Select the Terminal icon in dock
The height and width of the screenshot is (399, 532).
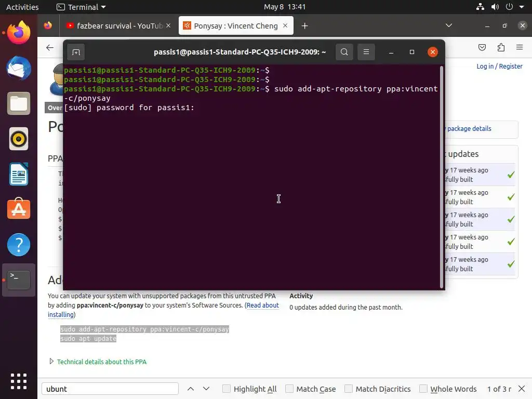pyautogui.click(x=19, y=280)
